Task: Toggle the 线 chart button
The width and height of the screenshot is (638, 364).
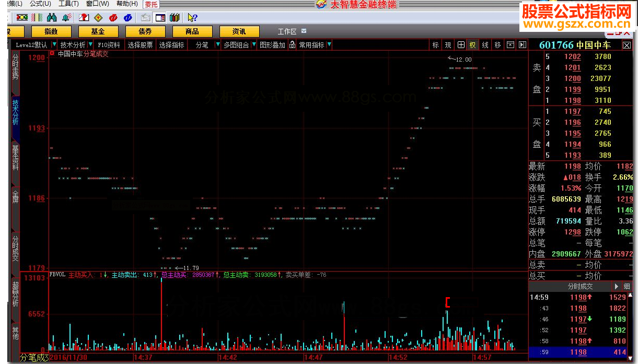Action: click(485, 45)
